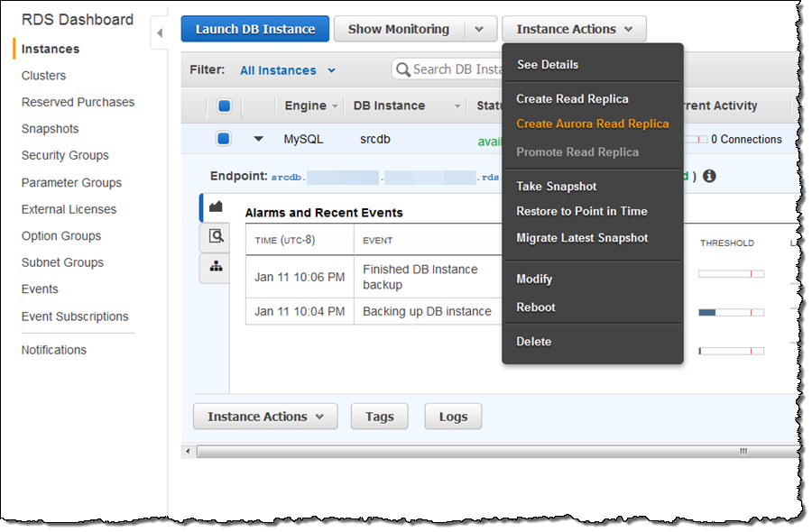Collapse the left navigation pane arrow

coord(160,33)
